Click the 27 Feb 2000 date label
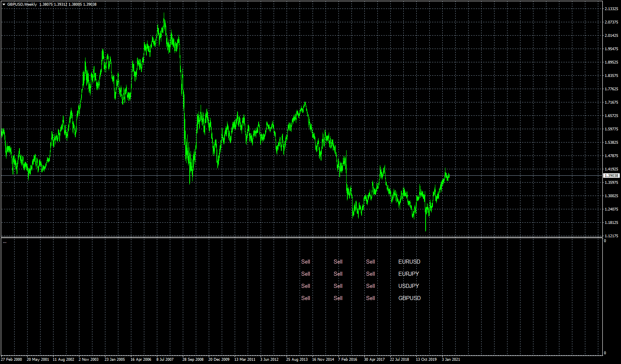 (x=11, y=359)
